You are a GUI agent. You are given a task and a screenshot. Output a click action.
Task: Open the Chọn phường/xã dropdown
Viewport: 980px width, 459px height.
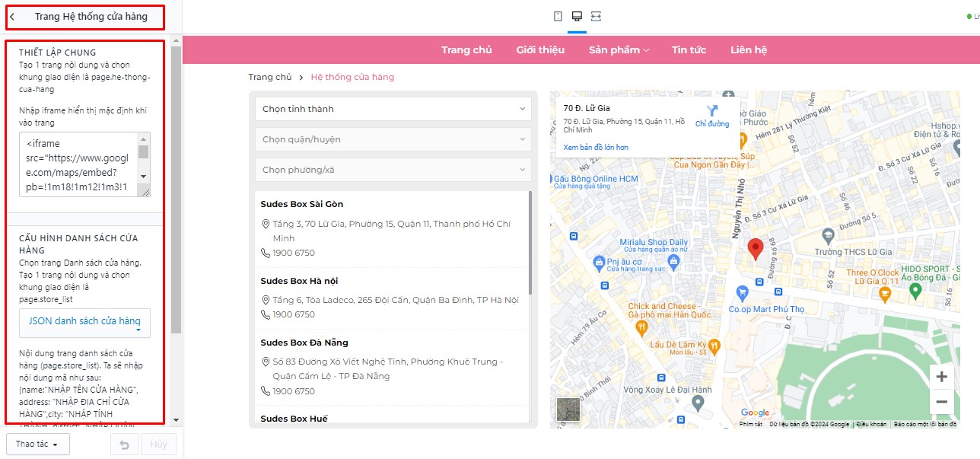pyautogui.click(x=393, y=170)
